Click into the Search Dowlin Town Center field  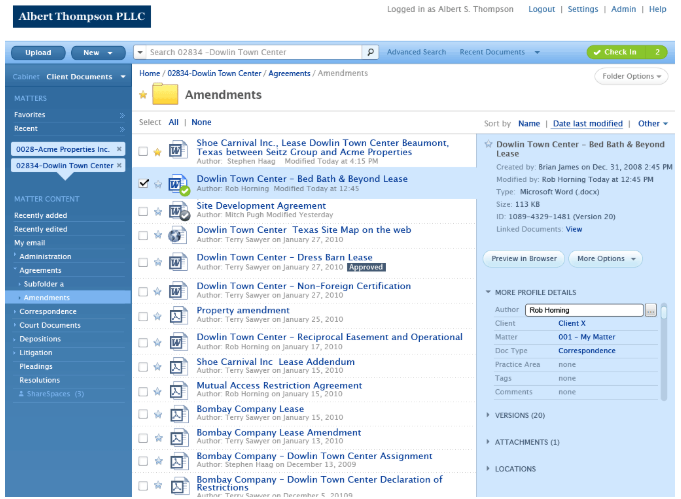point(254,52)
